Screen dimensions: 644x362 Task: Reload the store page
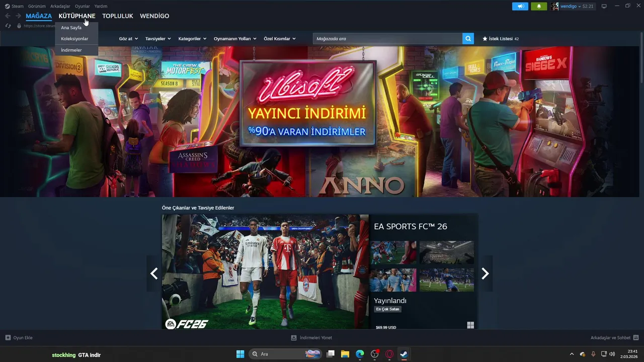point(8,26)
